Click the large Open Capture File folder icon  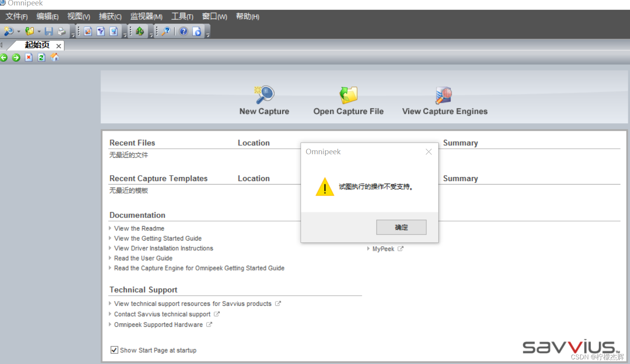(x=348, y=95)
